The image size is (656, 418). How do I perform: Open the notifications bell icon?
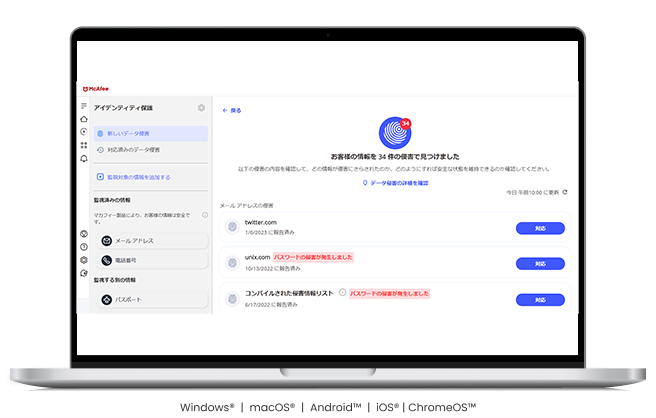pyautogui.click(x=84, y=159)
